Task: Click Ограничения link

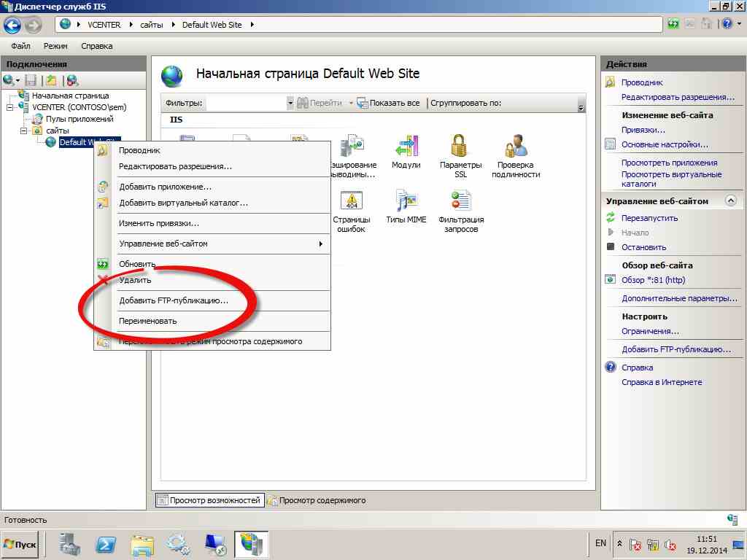Action: click(x=650, y=331)
